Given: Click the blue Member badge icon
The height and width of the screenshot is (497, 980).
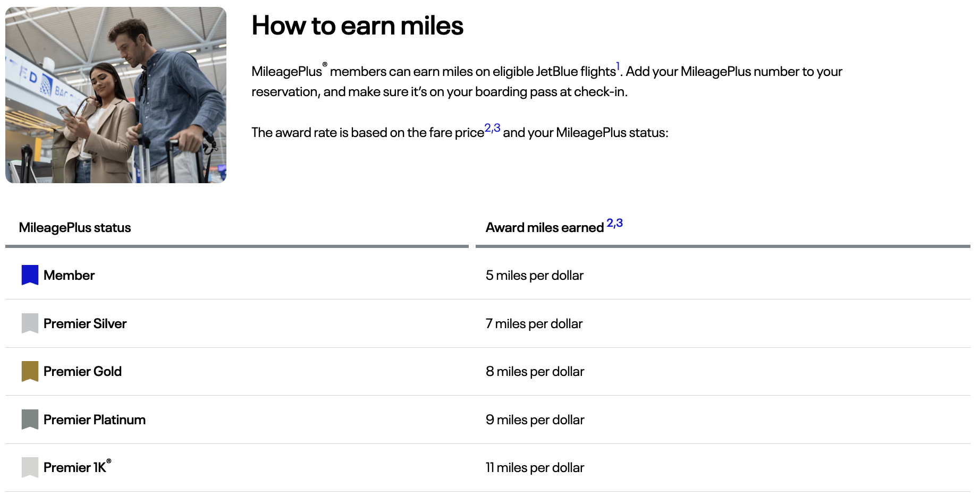Looking at the screenshot, I should [30, 275].
